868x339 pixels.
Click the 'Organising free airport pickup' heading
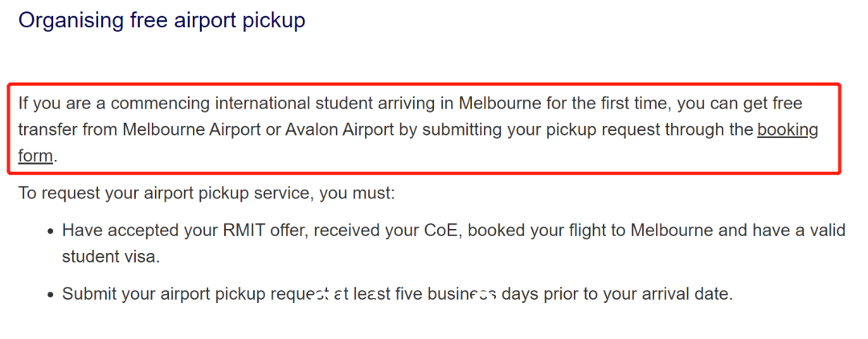pyautogui.click(x=162, y=20)
